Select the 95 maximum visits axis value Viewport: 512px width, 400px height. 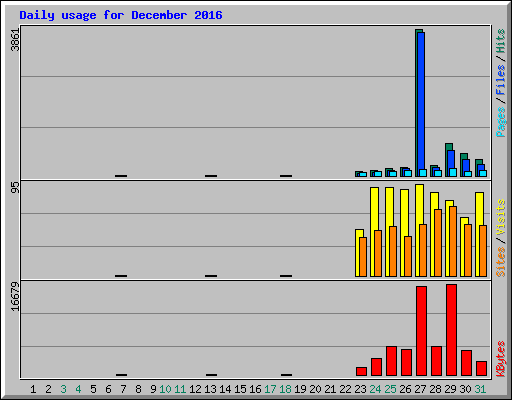(x=15, y=188)
